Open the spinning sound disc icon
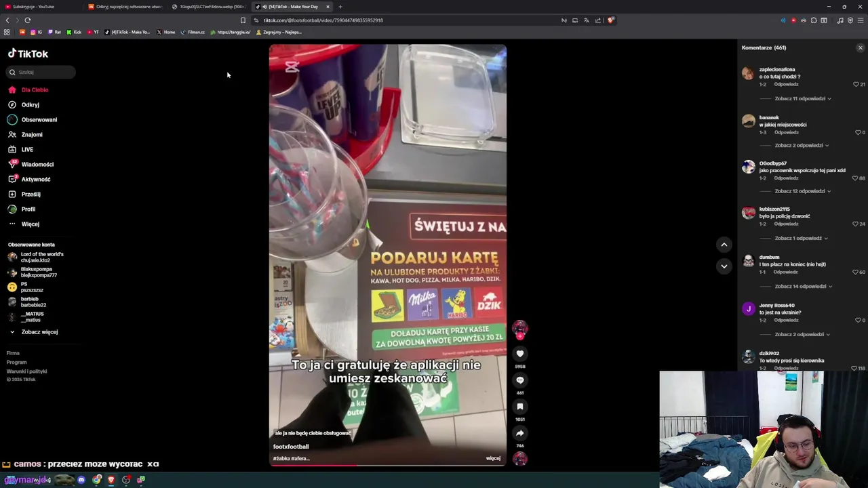Image resolution: width=868 pixels, height=488 pixels. coord(520,459)
